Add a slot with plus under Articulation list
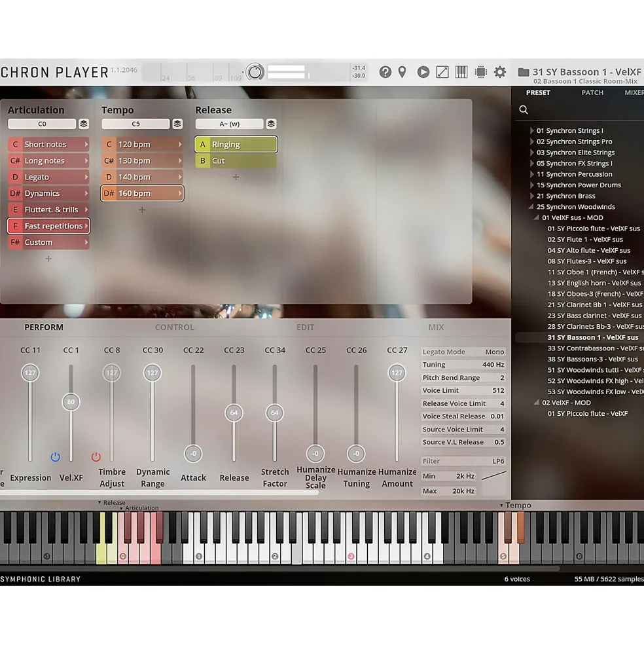644x645 pixels. (48, 259)
